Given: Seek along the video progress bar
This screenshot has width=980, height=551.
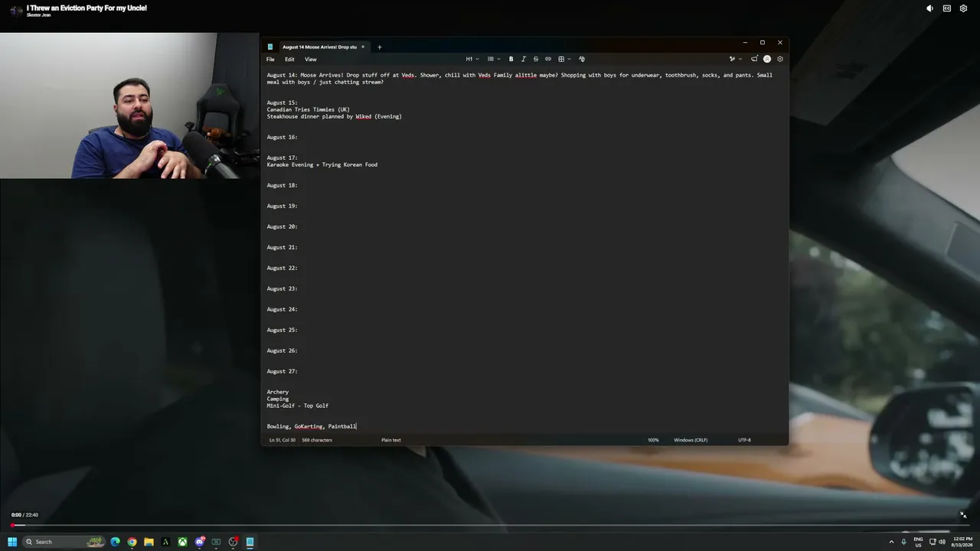Looking at the screenshot, I should (490, 525).
